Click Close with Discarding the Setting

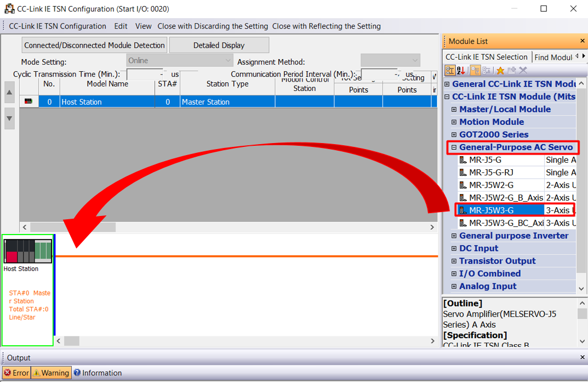click(x=213, y=26)
